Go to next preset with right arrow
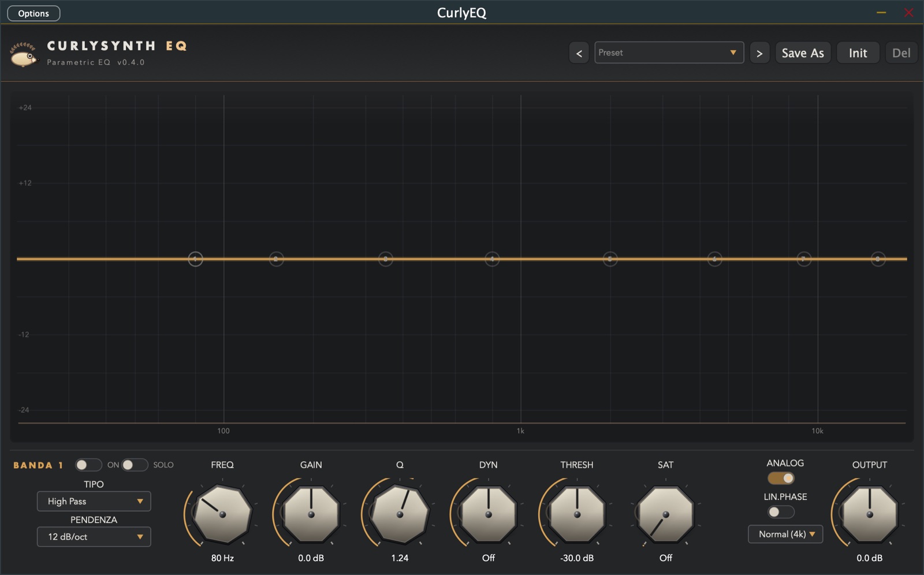The image size is (924, 575). point(759,53)
